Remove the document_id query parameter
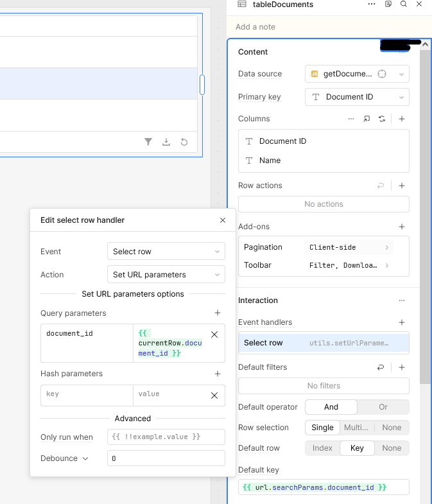The width and height of the screenshot is (432, 504). pyautogui.click(x=214, y=335)
